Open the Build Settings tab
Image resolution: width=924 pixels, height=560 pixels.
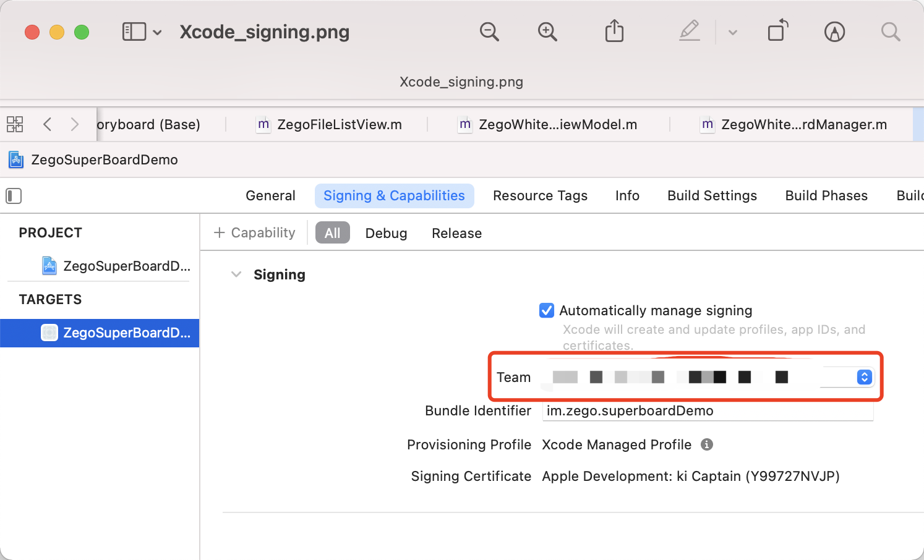[x=712, y=195]
